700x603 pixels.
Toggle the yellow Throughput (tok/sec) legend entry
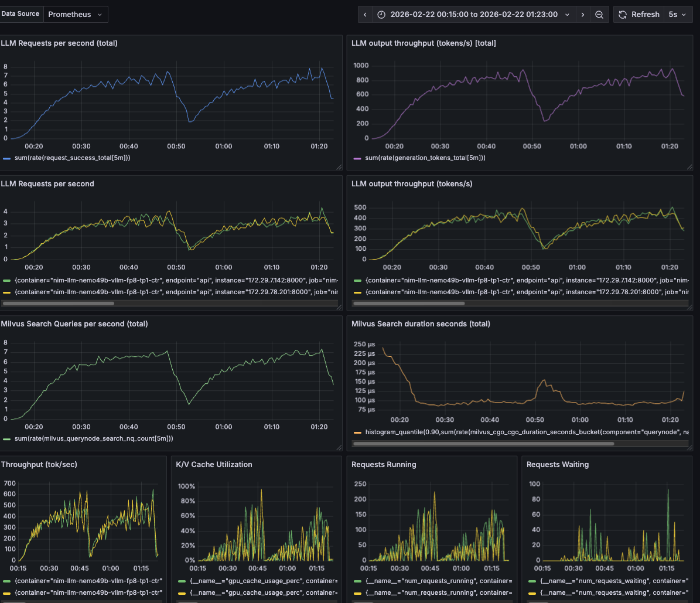tap(88, 592)
